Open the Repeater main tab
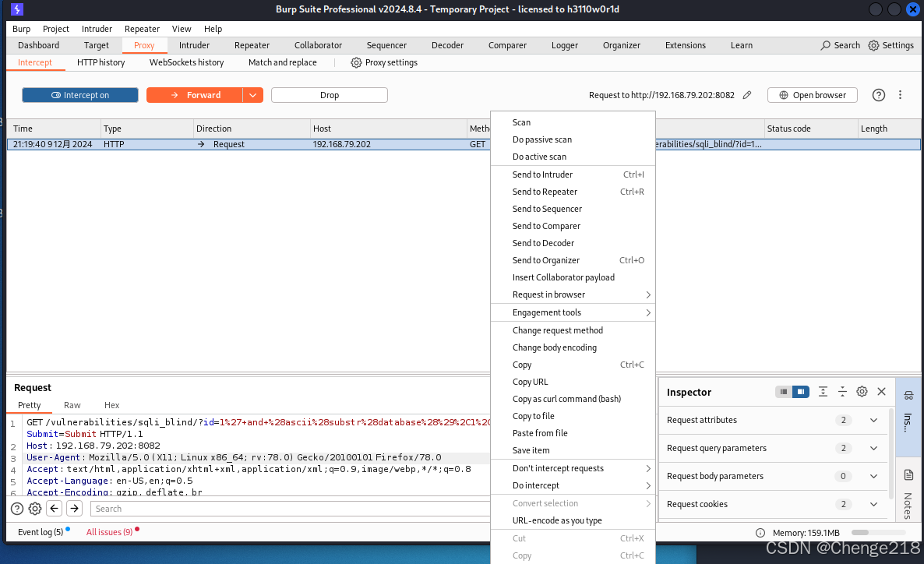 click(252, 45)
